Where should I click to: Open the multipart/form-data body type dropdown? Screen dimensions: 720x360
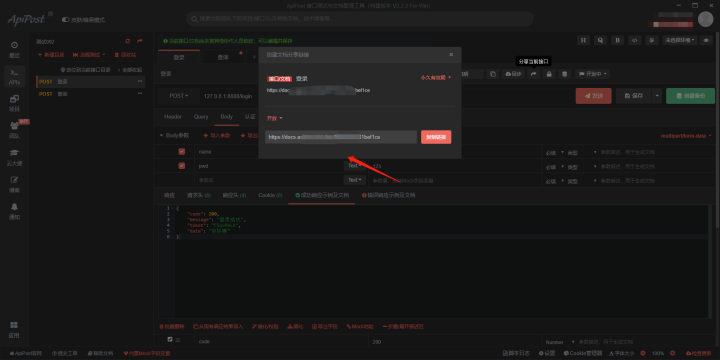pos(686,136)
